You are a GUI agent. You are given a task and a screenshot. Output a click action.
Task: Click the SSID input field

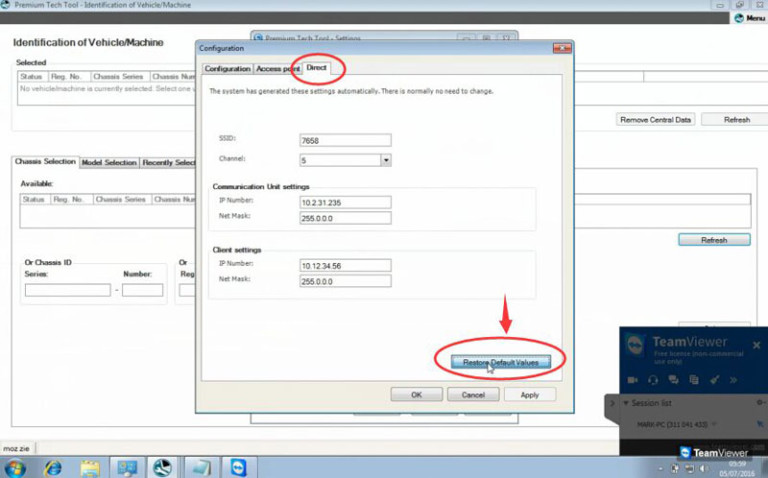point(345,140)
